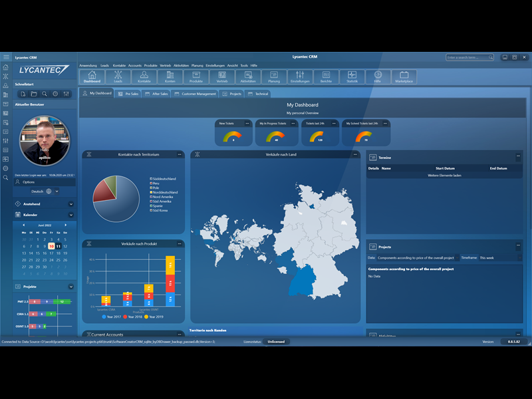Go to Konten in the ribbon toolbar
Viewport: 532px width, 399px height.
click(170, 77)
